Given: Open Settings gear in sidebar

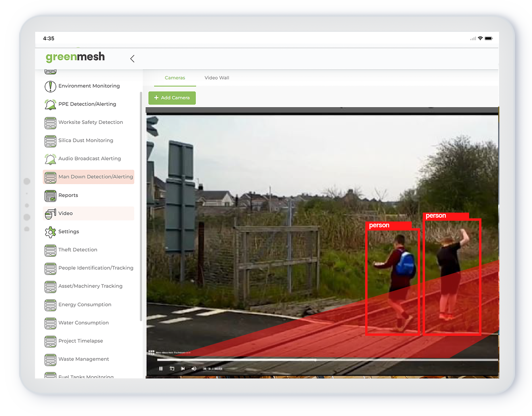Looking at the screenshot, I should [50, 232].
